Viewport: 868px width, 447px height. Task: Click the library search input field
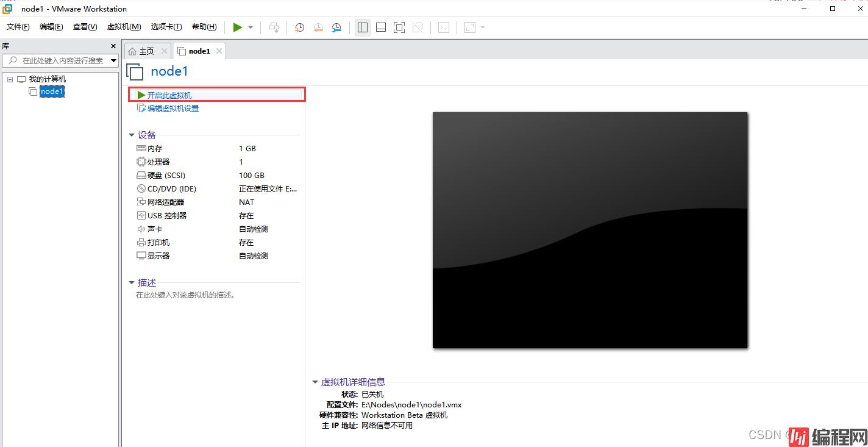tap(61, 61)
